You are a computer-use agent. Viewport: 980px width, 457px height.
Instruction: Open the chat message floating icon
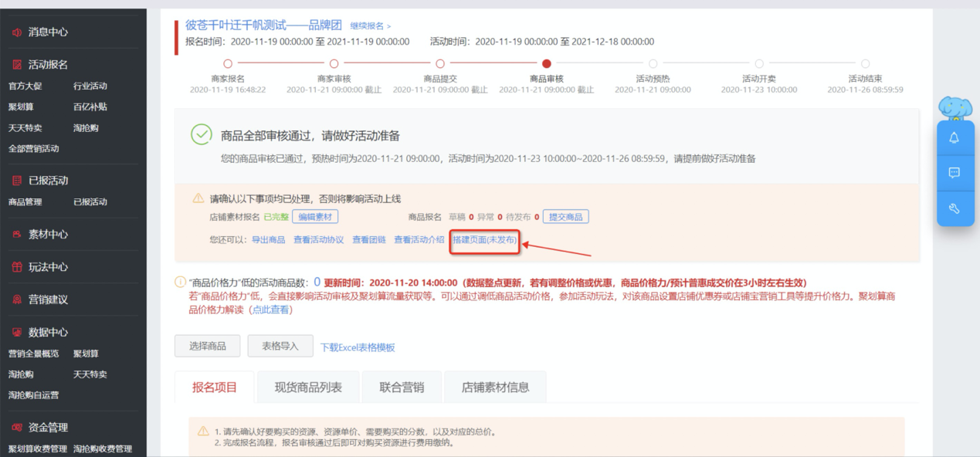pyautogui.click(x=955, y=173)
